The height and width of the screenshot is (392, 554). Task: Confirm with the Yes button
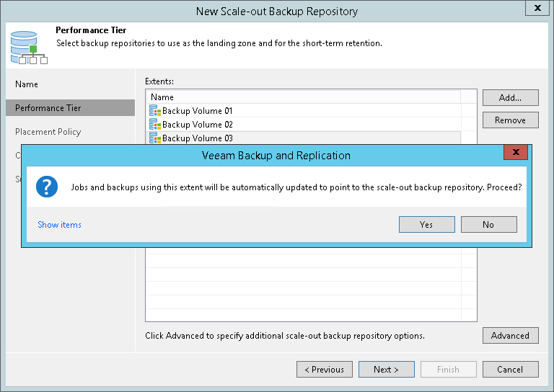(x=426, y=225)
